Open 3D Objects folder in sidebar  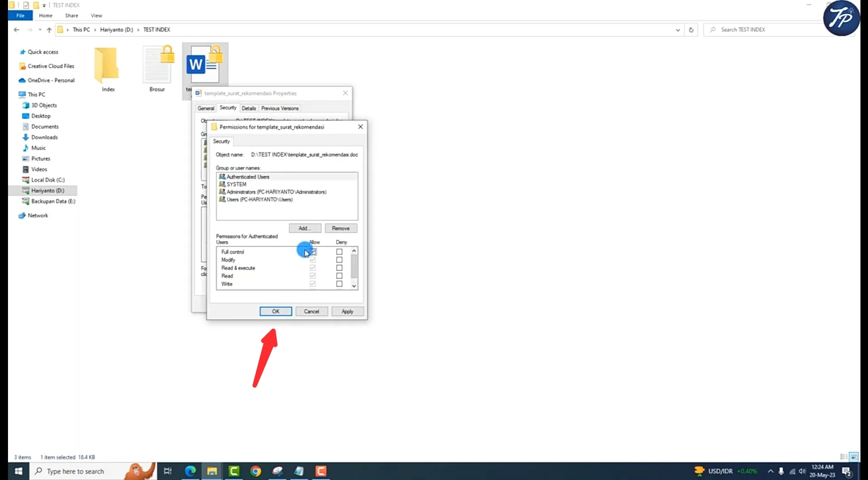44,105
